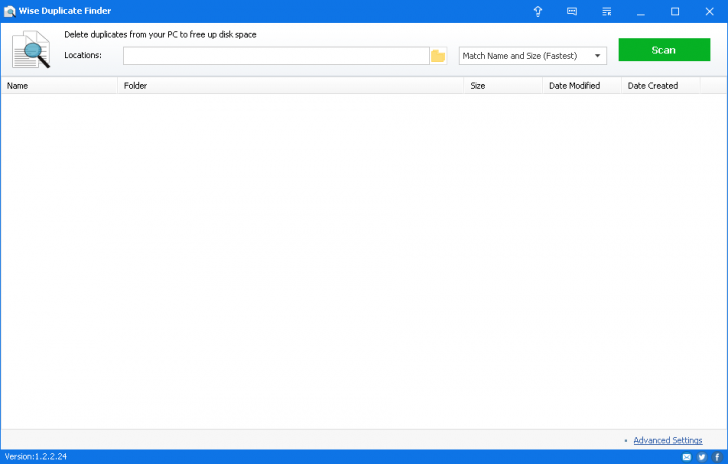Click the upgrade arrow icon in title bar

(x=538, y=11)
